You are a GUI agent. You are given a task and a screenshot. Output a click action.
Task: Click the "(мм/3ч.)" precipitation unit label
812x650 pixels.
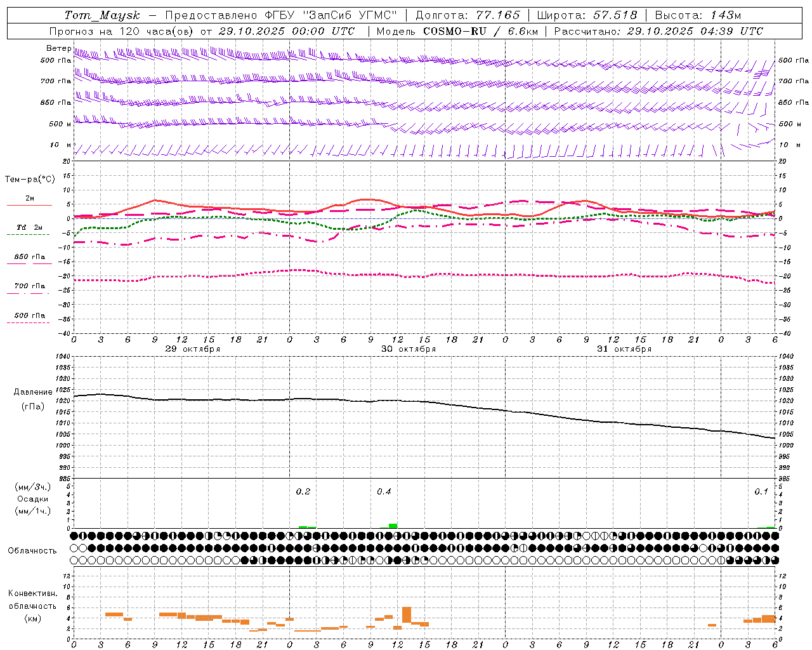pos(33,487)
